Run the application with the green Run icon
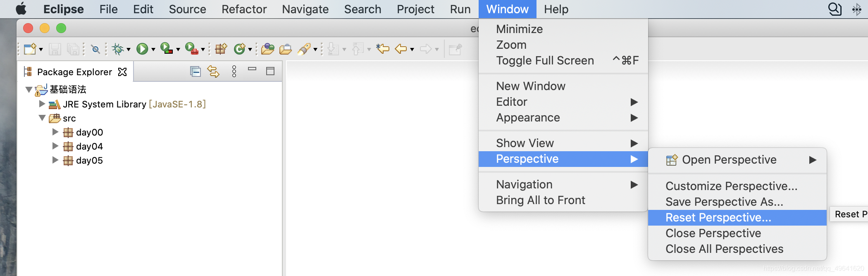This screenshot has height=276, width=868. coord(143,48)
